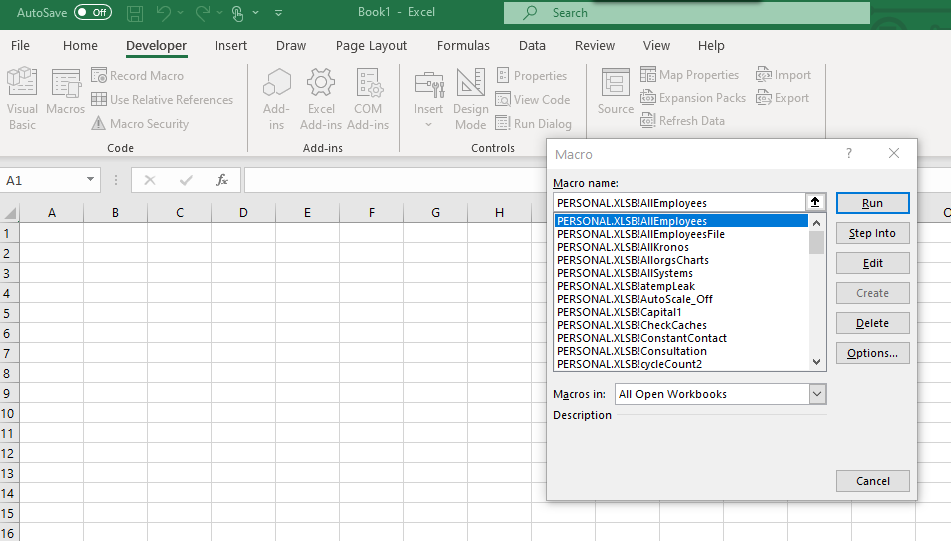Click the Insert Function fx icon
951x541 pixels.
coord(222,180)
